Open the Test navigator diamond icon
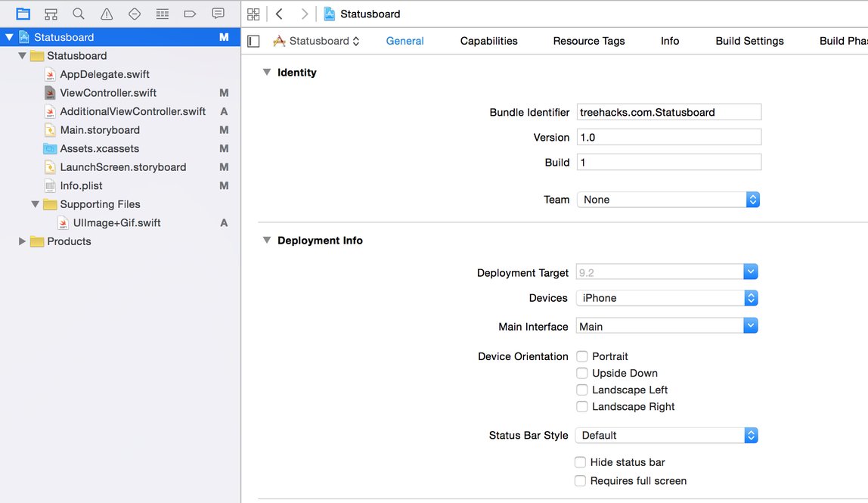 135,14
